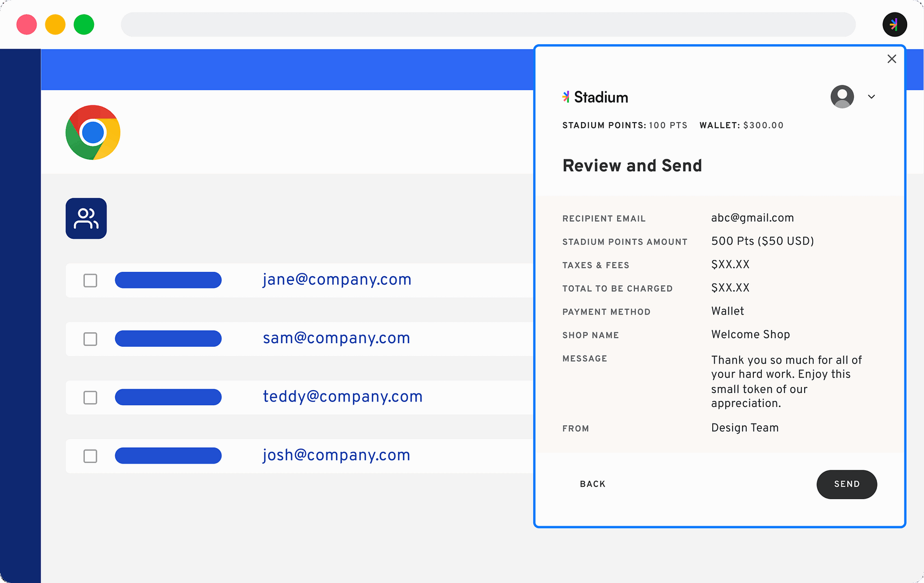Close the Review and Send panel
The width and height of the screenshot is (924, 583).
click(x=892, y=59)
